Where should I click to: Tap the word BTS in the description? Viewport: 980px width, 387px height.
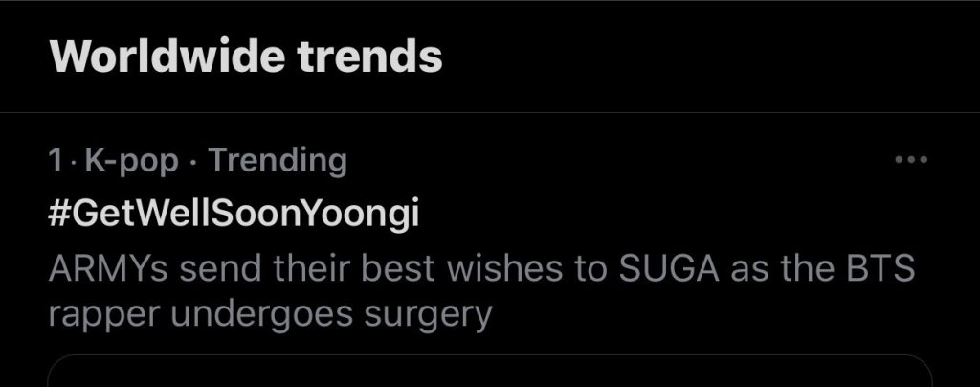coord(882,268)
